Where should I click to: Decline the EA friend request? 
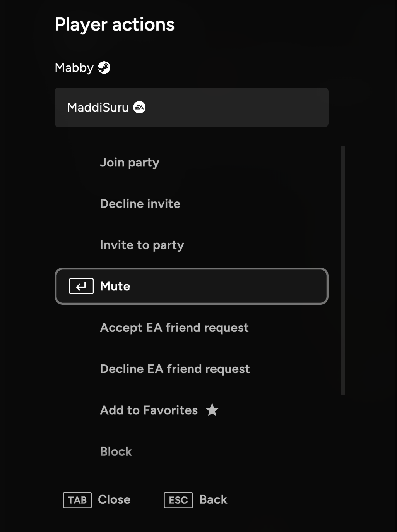tap(175, 369)
